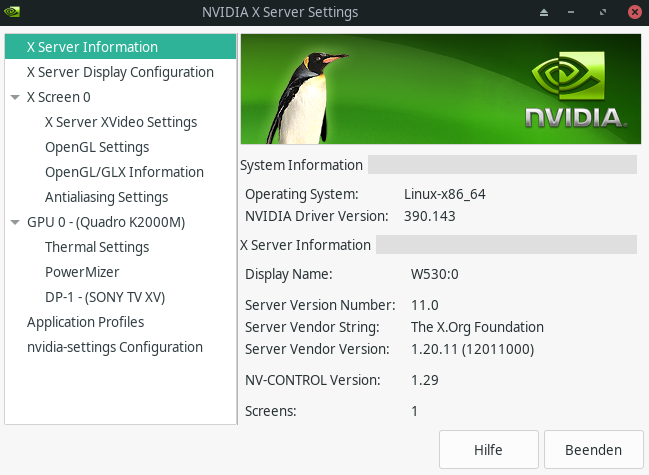Viewport: 649px width, 475px height.
Task: Open the PowerMizer page
Action: [82, 272]
